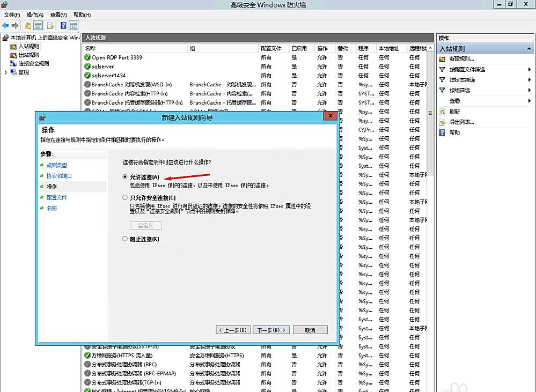Go to wizard step 名称
The width and height of the screenshot is (536, 392).
coord(52,208)
